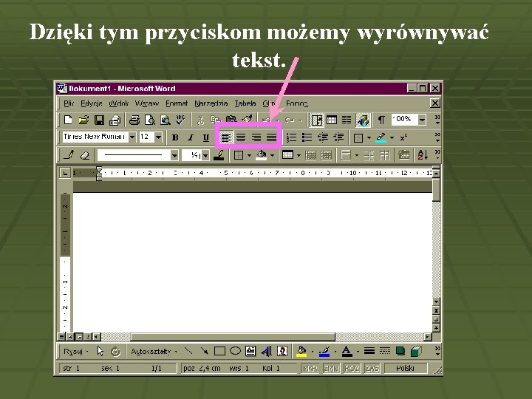Click the Sort A-Z icon
Screen dimensions: 532x399
tap(423, 155)
